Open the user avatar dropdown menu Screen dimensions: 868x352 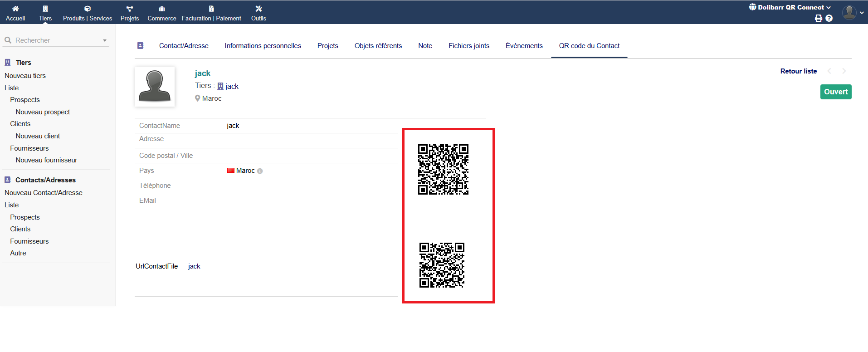tap(853, 12)
